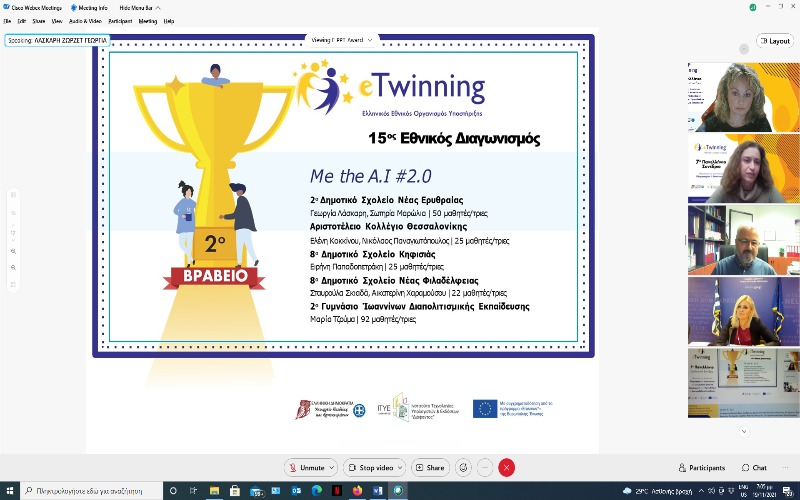Select bottom thumbnail showing shared presentation
This screenshot has height=500, width=800.
coord(743,383)
